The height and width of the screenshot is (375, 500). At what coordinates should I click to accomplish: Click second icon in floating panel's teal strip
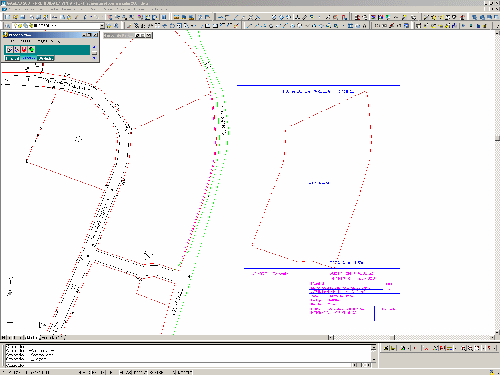17,50
